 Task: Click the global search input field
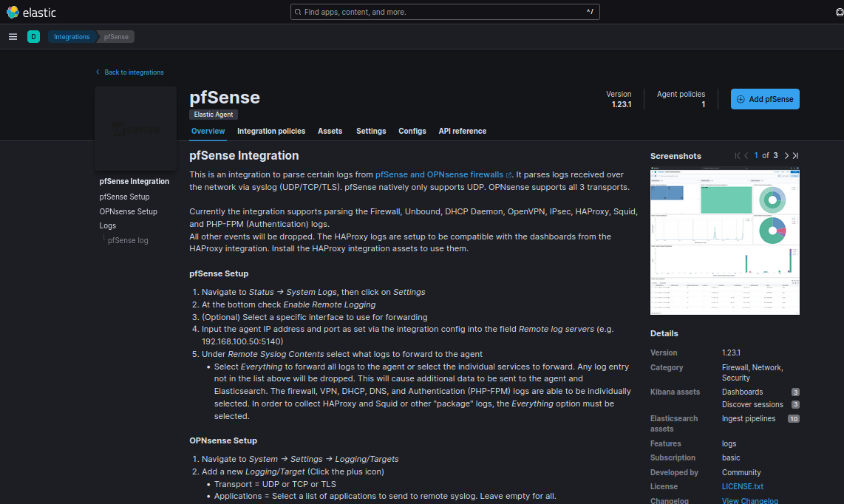point(444,12)
